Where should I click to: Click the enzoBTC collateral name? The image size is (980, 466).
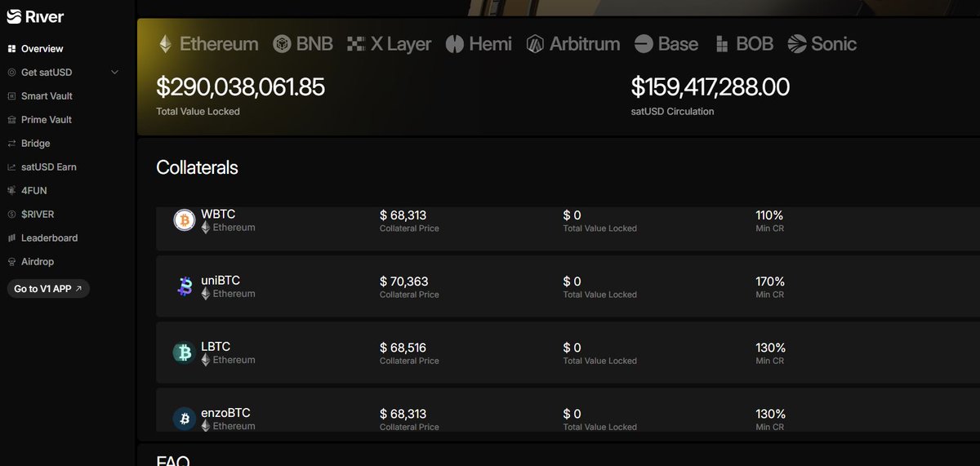(x=225, y=414)
